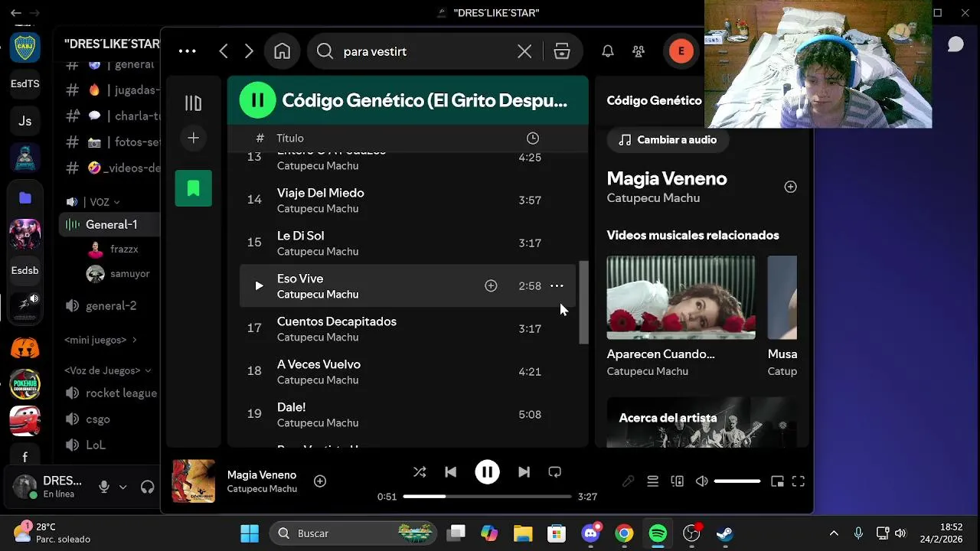980x551 pixels.
Task: Open the Connect to a device icon
Action: [677, 481]
